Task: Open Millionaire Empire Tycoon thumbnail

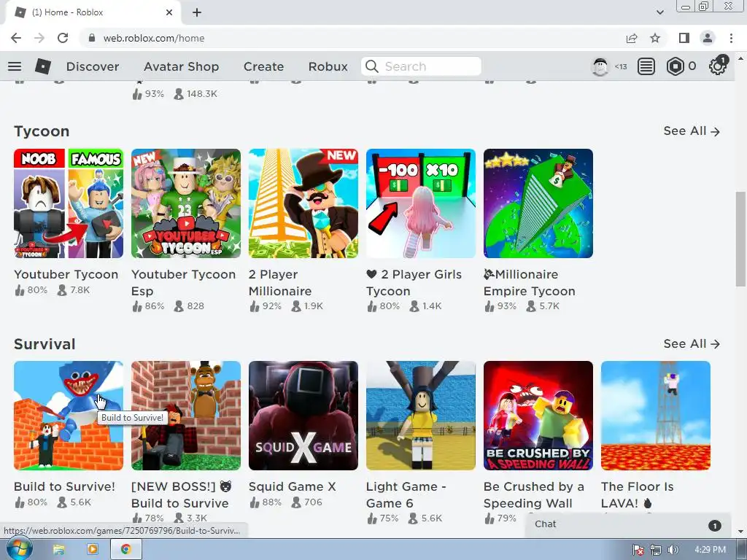Action: click(x=538, y=203)
